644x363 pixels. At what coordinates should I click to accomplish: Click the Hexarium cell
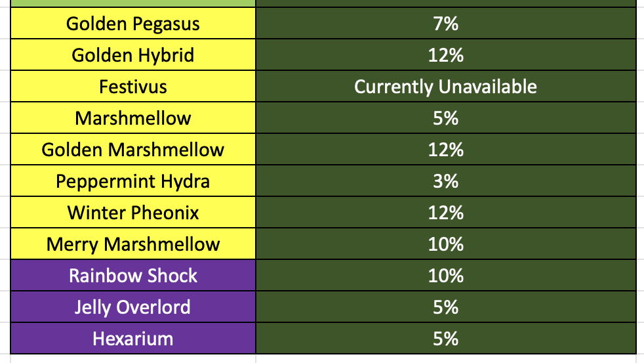pos(133,339)
